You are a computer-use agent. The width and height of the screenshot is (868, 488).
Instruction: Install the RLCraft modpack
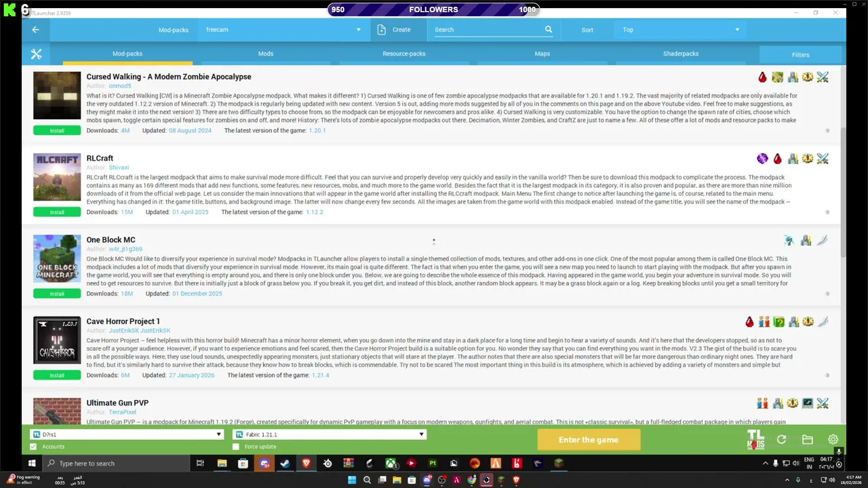coord(57,212)
